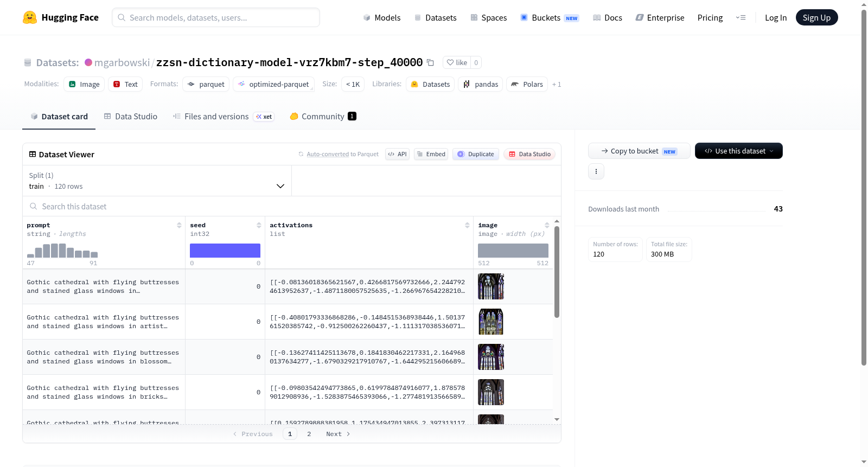Click the prompt cell ending in 'artist…'
The image size is (868, 467).
tap(104, 322)
